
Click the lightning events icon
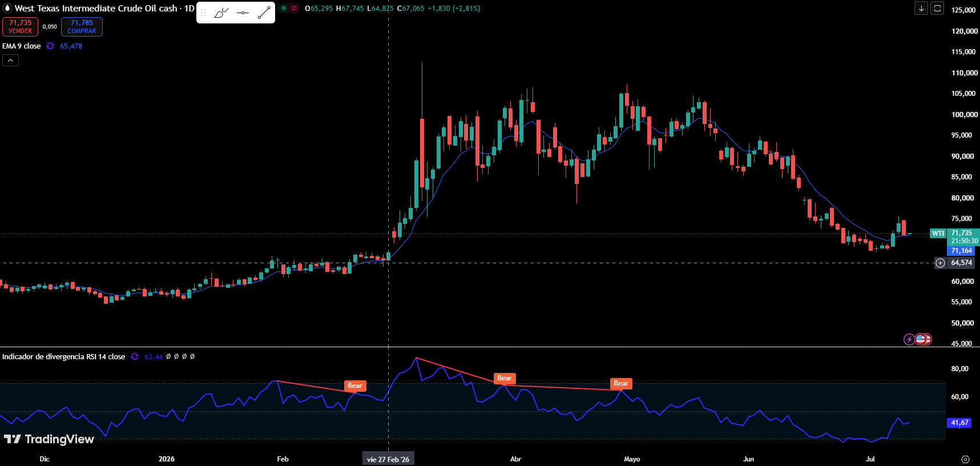pos(909,340)
